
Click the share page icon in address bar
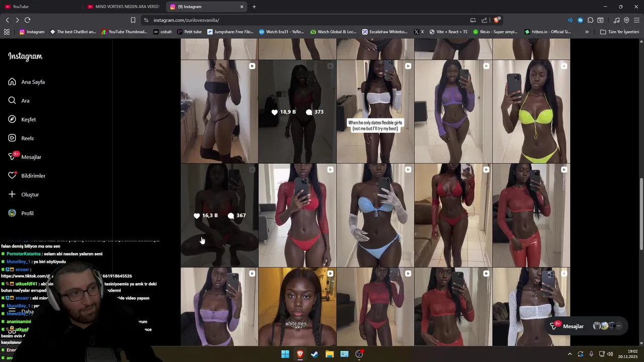(484, 20)
